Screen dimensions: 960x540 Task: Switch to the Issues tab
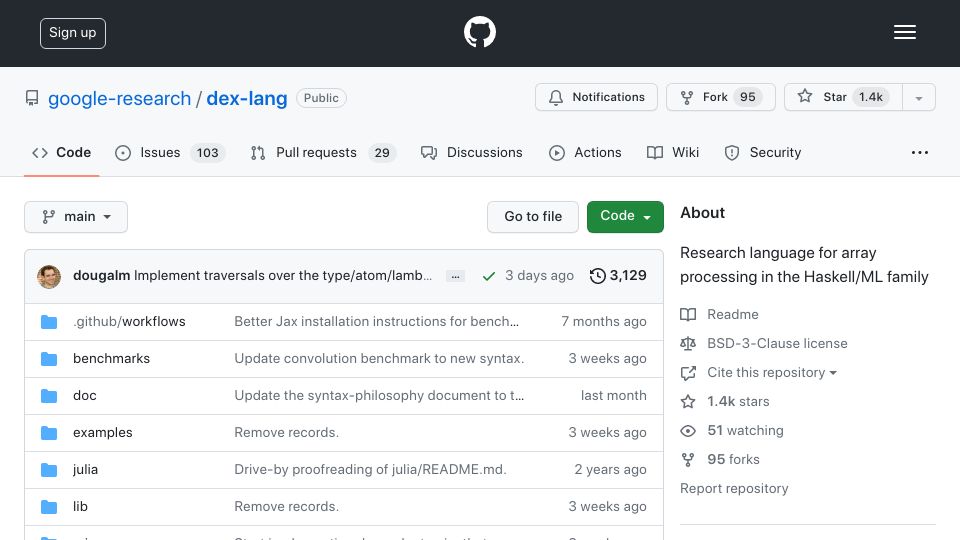click(x=170, y=152)
